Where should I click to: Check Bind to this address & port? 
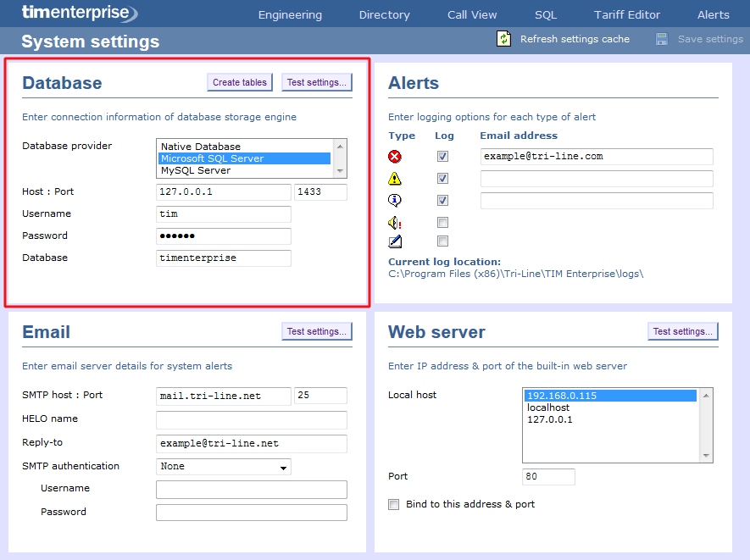coord(394,505)
